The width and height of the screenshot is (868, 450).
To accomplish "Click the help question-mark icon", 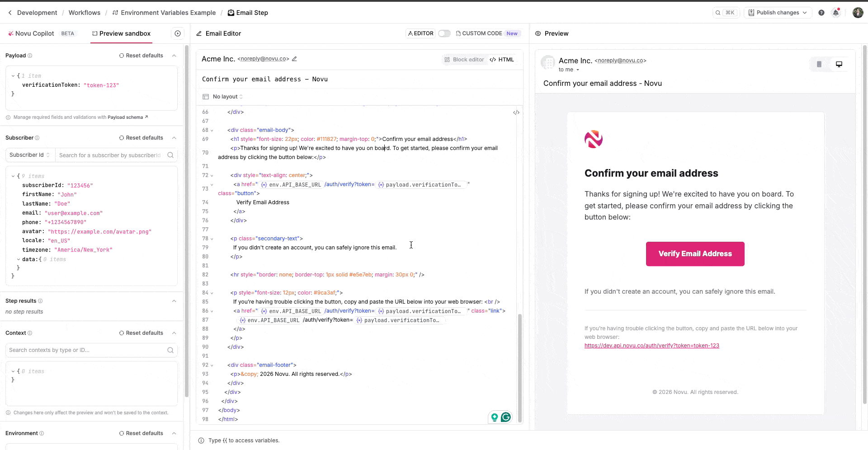I will click(821, 12).
